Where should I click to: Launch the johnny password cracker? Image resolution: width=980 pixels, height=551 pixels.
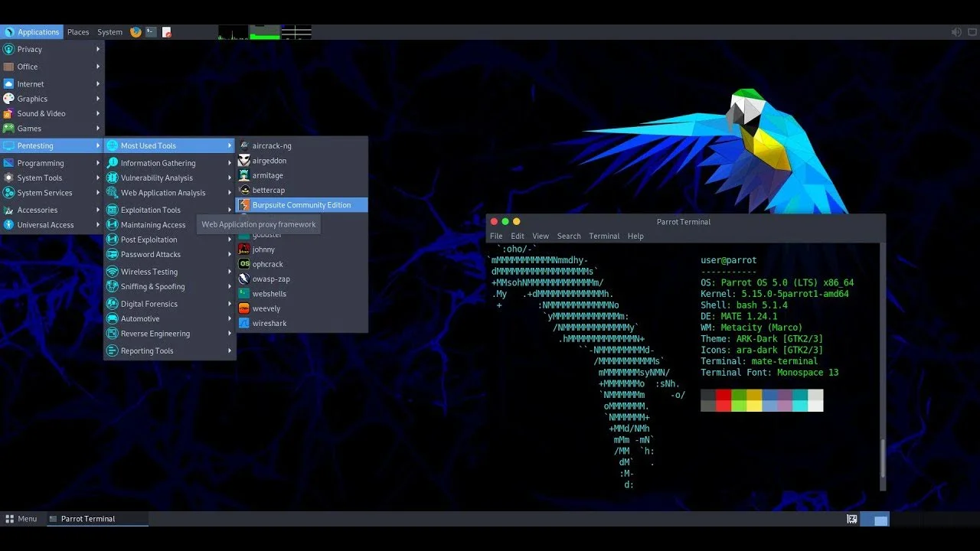pos(302,249)
